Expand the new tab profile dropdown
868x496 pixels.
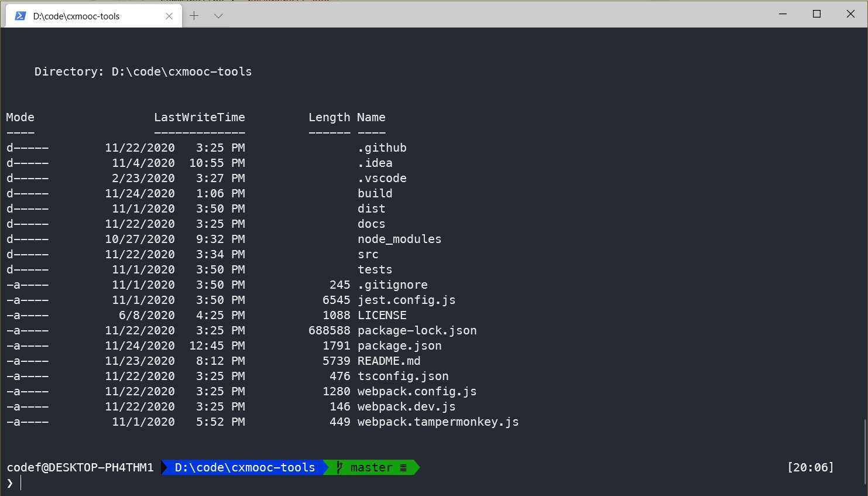pos(218,16)
